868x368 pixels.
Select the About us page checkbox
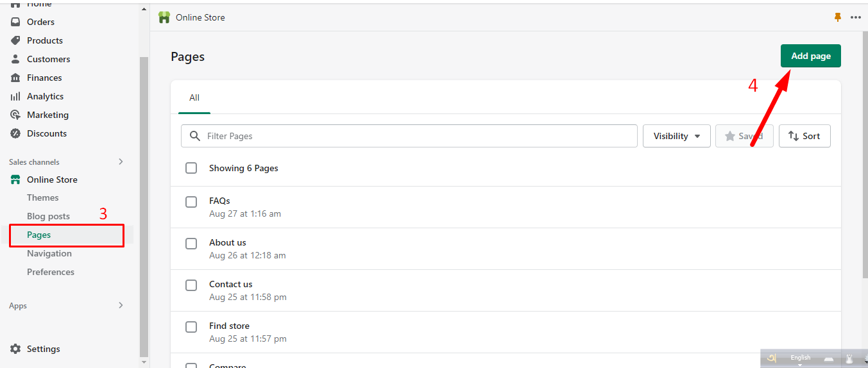191,244
